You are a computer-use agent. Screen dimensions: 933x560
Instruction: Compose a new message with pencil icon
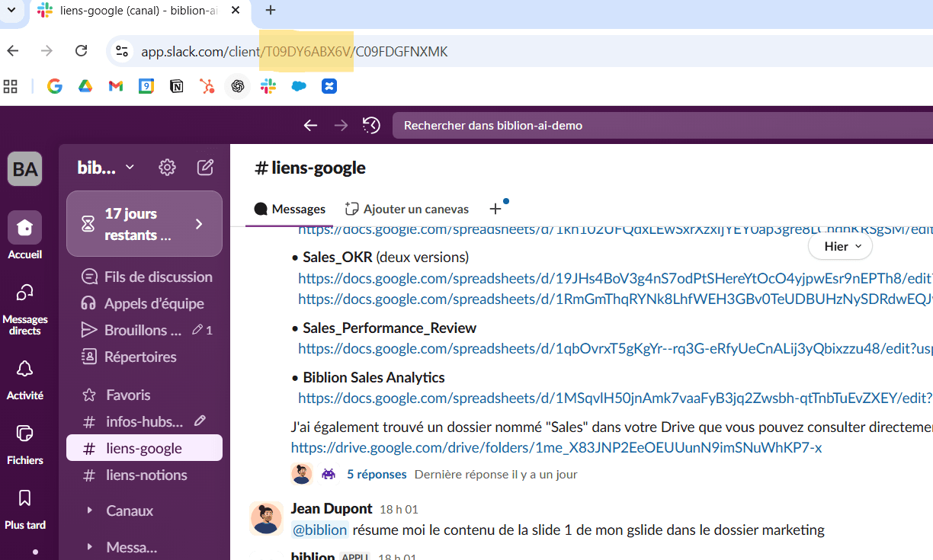point(205,168)
